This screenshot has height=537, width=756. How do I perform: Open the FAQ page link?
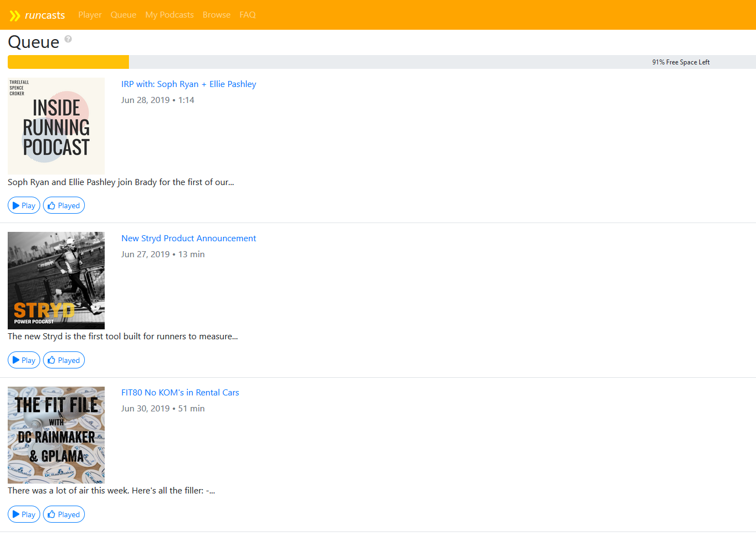[247, 15]
